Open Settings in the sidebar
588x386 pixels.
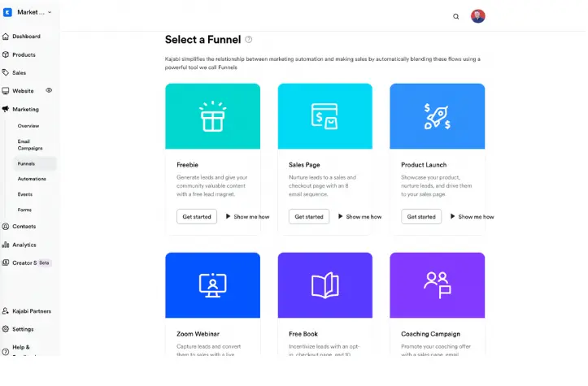point(23,329)
